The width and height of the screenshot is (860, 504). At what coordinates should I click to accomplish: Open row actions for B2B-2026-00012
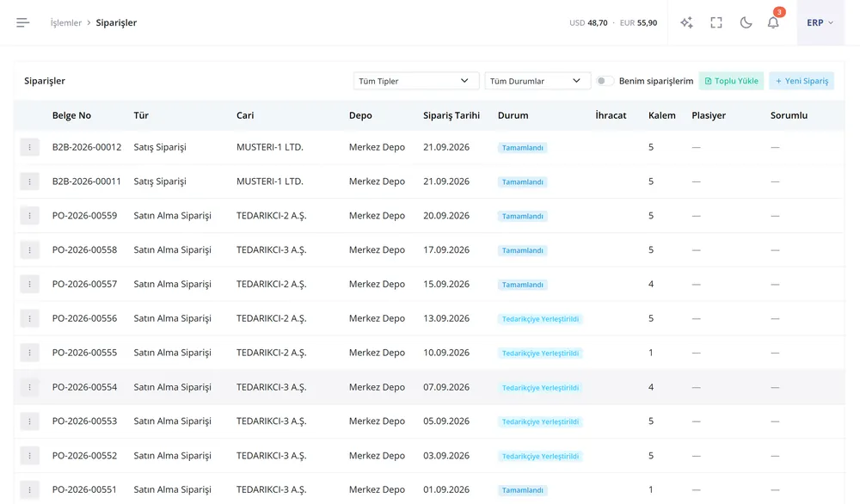(29, 147)
